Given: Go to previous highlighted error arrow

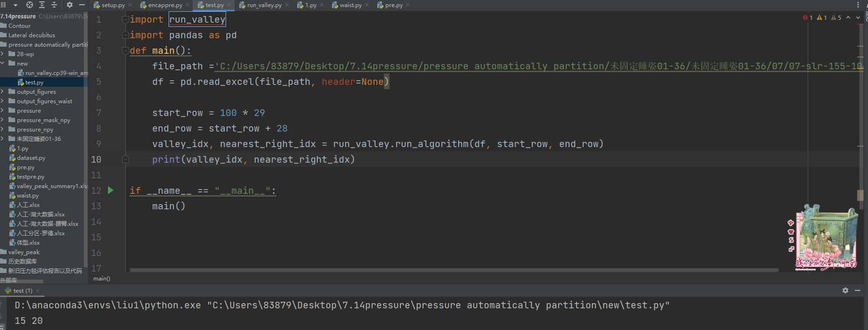Looking at the screenshot, I should tap(848, 17).
